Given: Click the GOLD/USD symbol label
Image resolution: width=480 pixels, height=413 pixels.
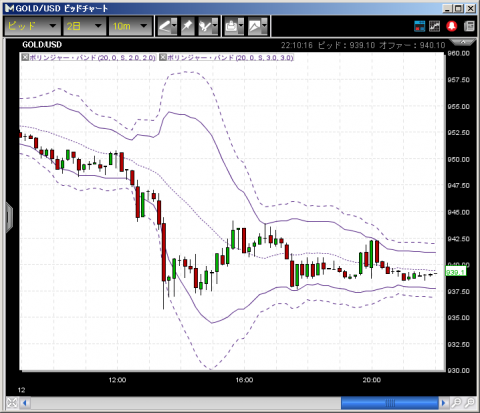Looking at the screenshot, I should [x=42, y=45].
